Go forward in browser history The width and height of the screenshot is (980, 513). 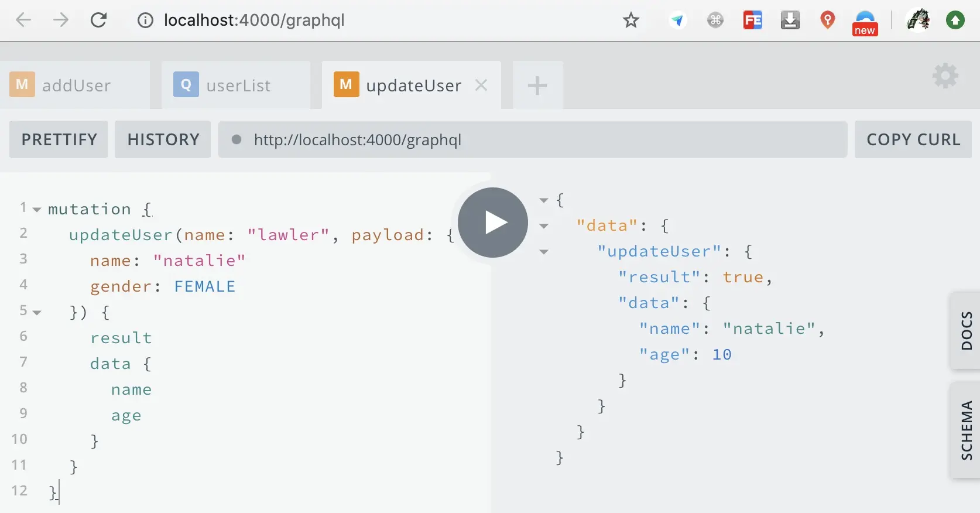[60, 20]
